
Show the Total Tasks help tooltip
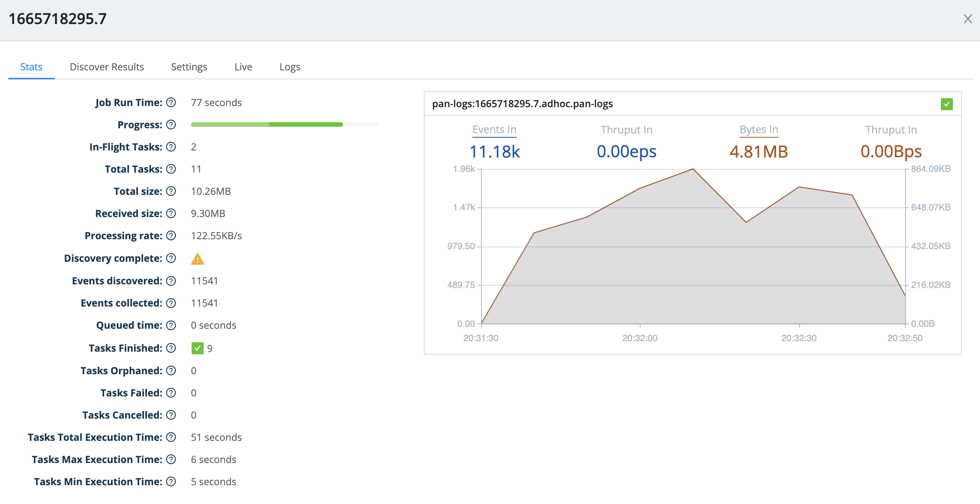tap(171, 169)
